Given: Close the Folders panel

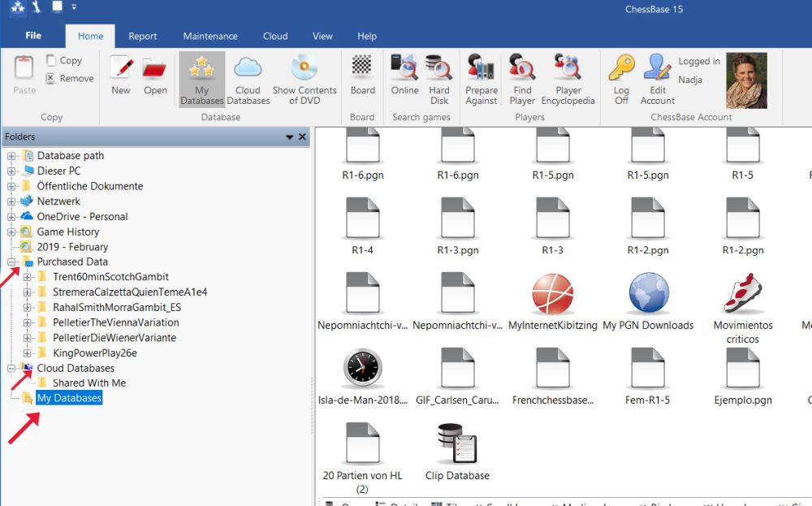Looking at the screenshot, I should [302, 137].
